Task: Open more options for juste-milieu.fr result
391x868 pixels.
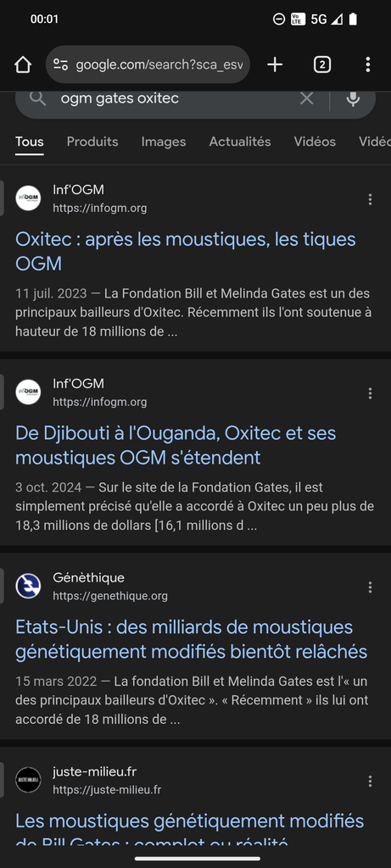Action: [x=370, y=781]
